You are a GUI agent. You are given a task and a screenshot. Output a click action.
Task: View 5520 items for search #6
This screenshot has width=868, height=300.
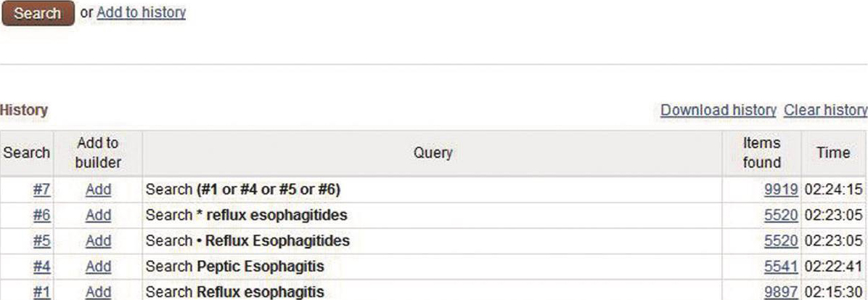781,216
